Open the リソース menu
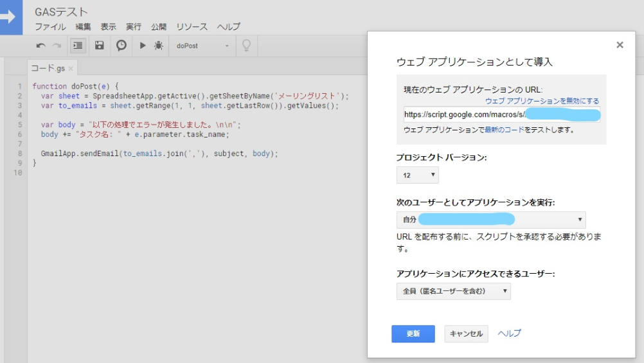Viewport: 644px width, 363px height. click(x=192, y=27)
